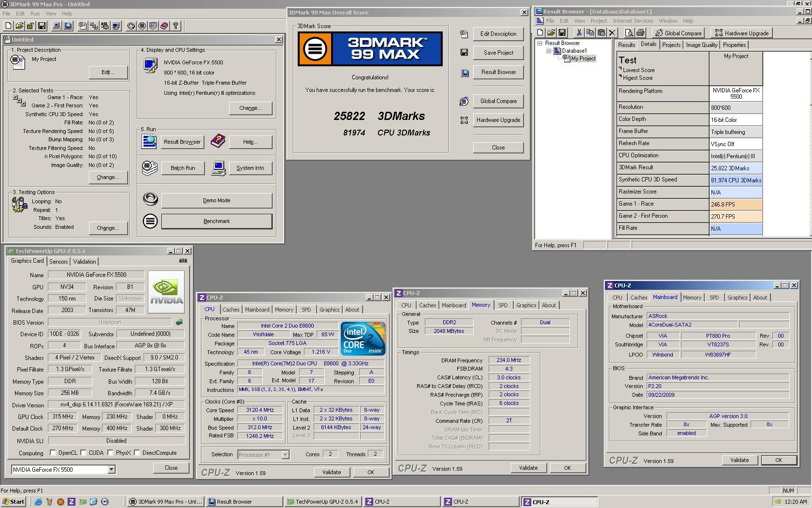Click Paste clipboard icon in Result Browser toolbar
Image resolution: width=812 pixels, height=508 pixels.
[x=601, y=33]
